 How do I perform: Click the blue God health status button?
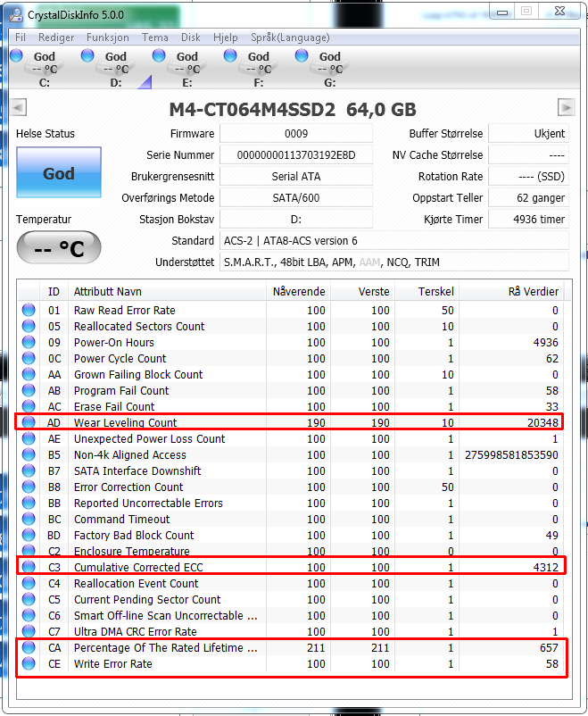(x=59, y=172)
